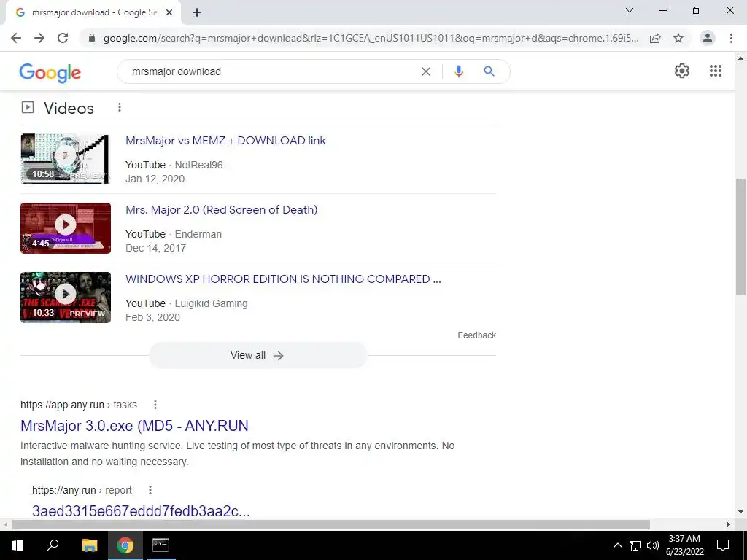Open the 3aed3315e667eddd7fedb3aa2c report link
This screenshot has height=560, width=747.
coord(141,511)
